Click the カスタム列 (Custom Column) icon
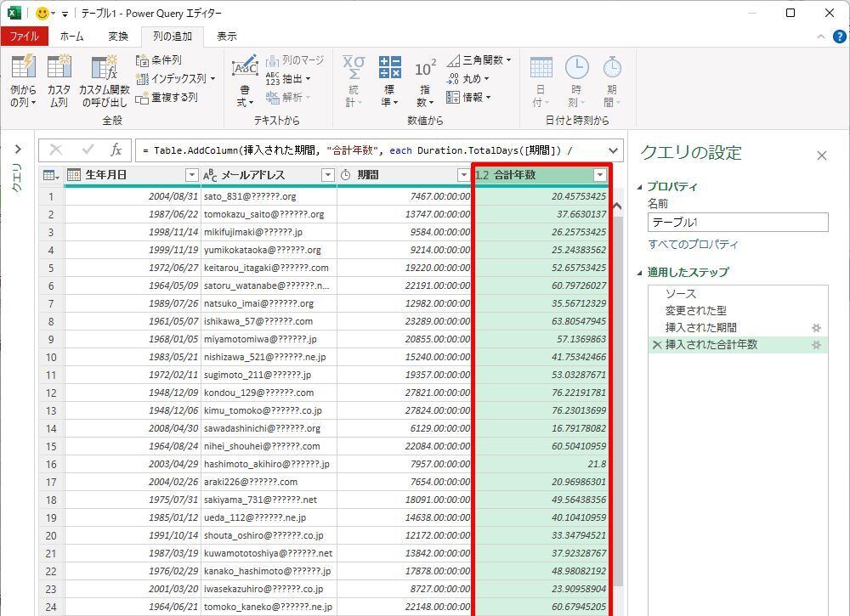The height and width of the screenshot is (616, 850). point(59,68)
